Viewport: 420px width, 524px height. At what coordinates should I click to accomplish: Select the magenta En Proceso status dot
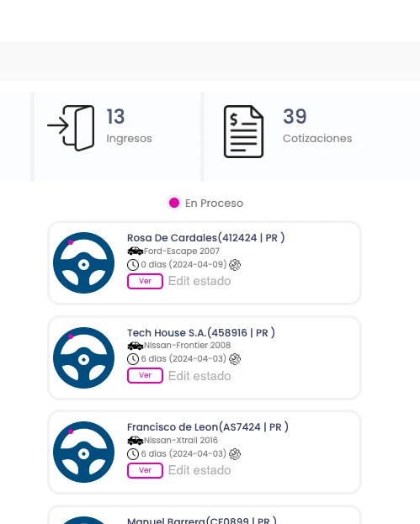click(x=174, y=203)
